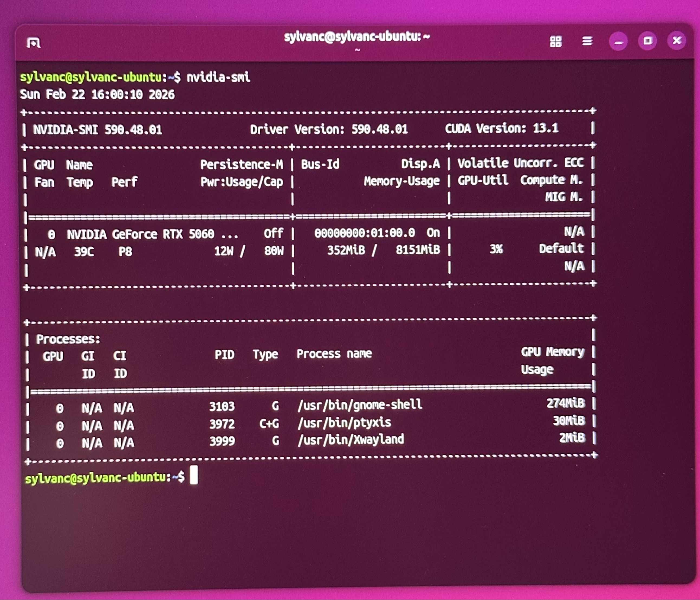Click the Driver Version 590.48.01 text

point(329,129)
